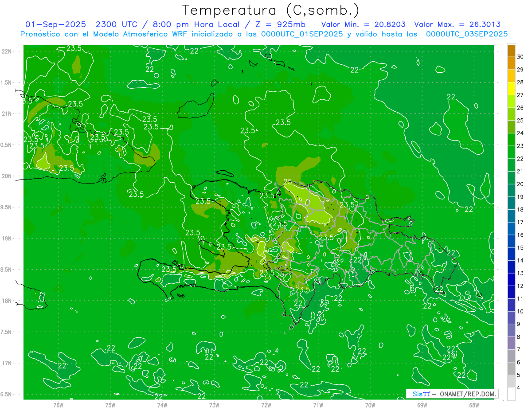This screenshot has width=532, height=411.
Task: Click the "73W" longitude axis label
Action: (214, 405)
